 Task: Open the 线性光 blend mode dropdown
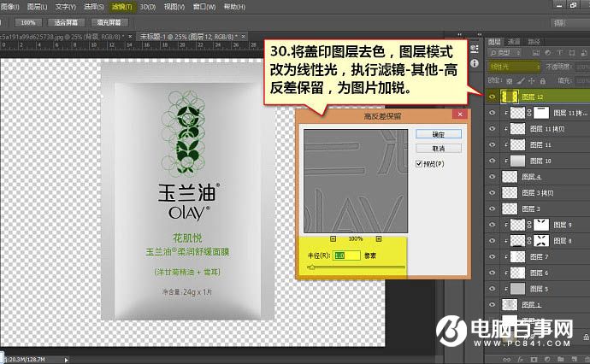pyautogui.click(x=515, y=67)
